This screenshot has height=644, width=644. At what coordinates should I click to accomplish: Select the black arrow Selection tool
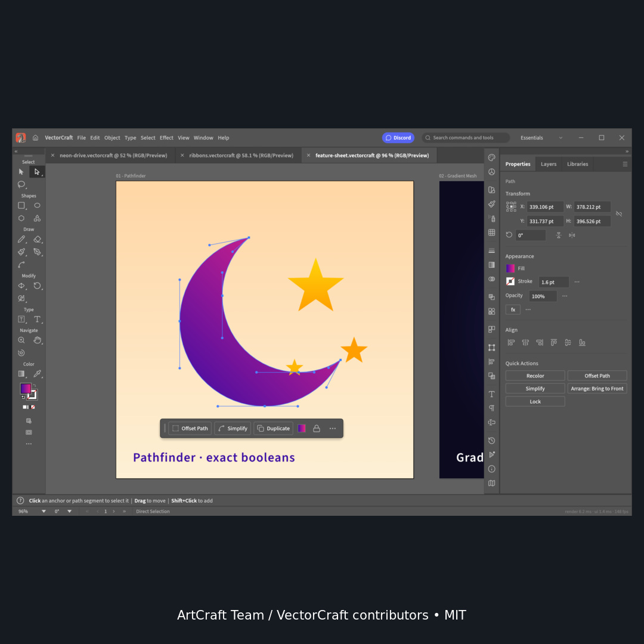click(21, 172)
